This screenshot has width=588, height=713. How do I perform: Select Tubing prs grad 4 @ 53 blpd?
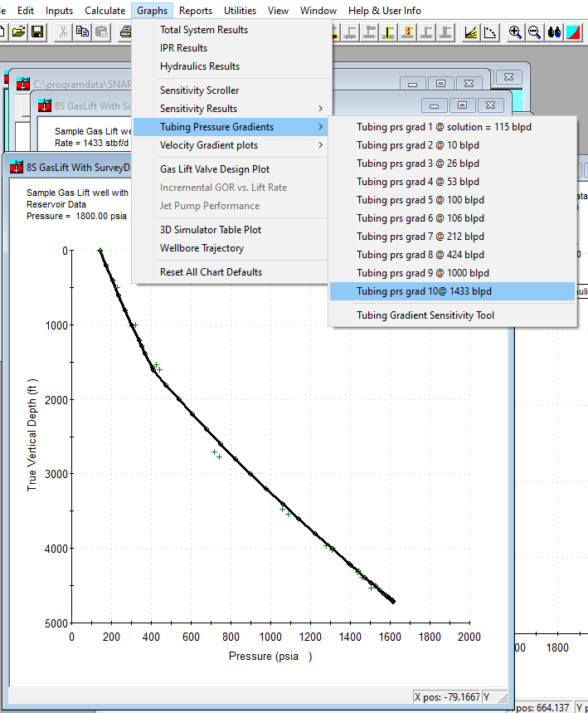pos(453,182)
